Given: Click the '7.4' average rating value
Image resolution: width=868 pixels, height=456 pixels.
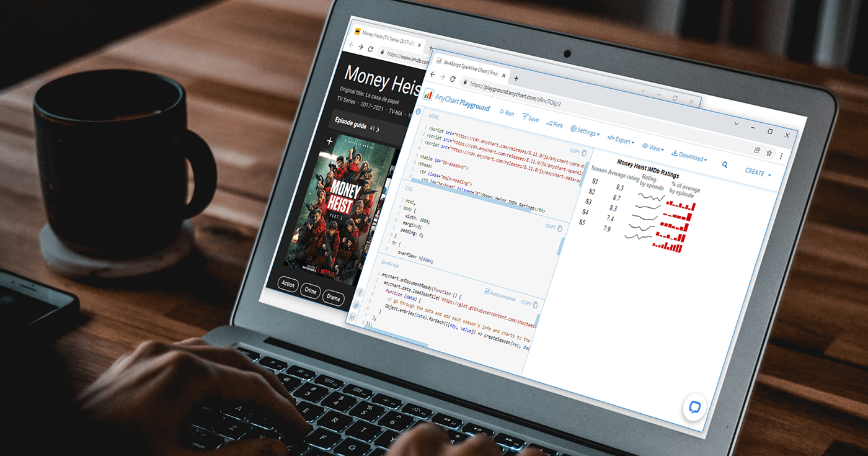Looking at the screenshot, I should [611, 218].
